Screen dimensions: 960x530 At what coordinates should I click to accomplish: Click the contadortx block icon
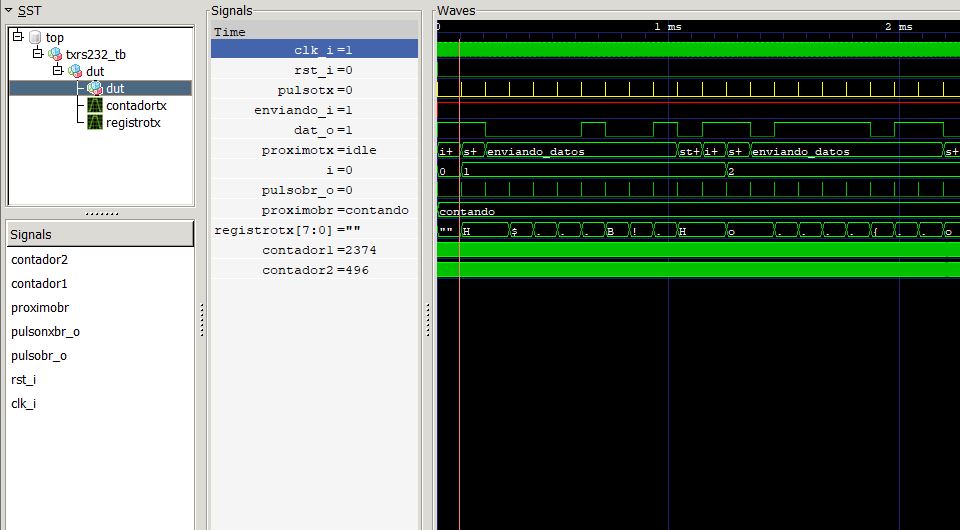[95, 105]
